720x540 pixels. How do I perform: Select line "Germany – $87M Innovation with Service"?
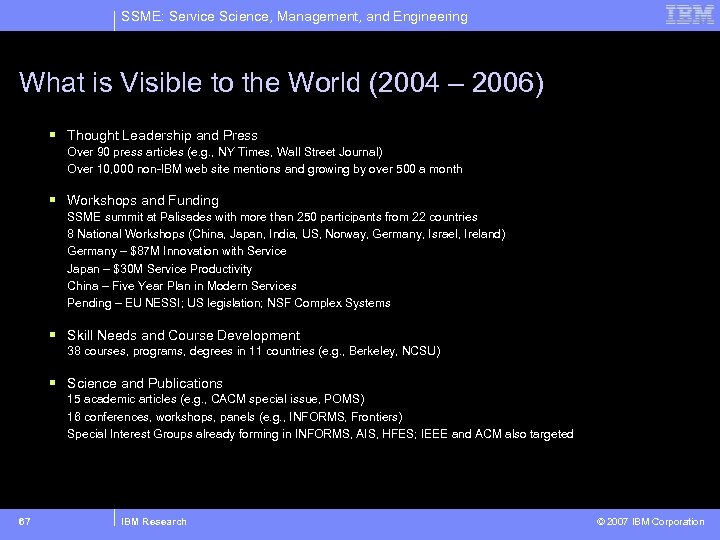(x=177, y=251)
